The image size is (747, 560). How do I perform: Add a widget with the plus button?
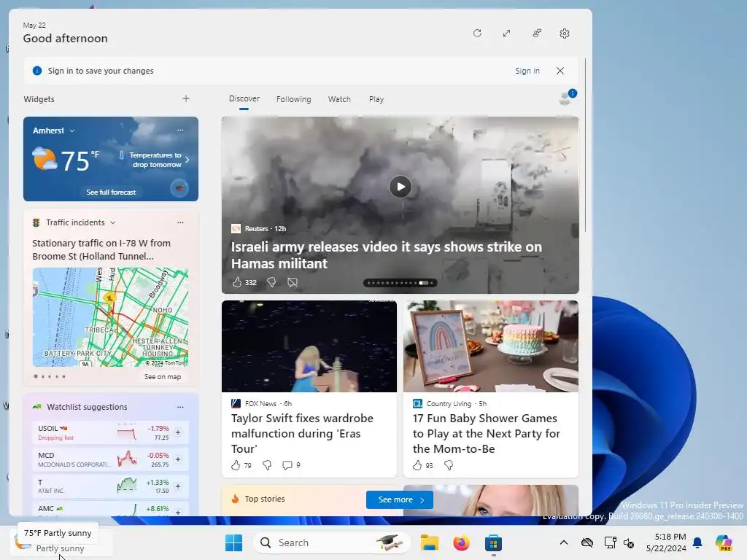[x=186, y=98]
